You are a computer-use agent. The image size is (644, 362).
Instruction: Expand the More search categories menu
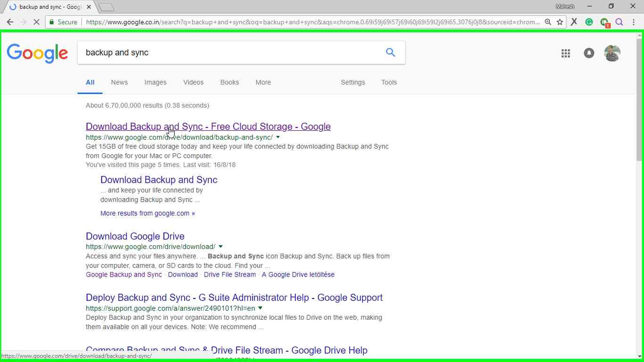pyautogui.click(x=263, y=82)
